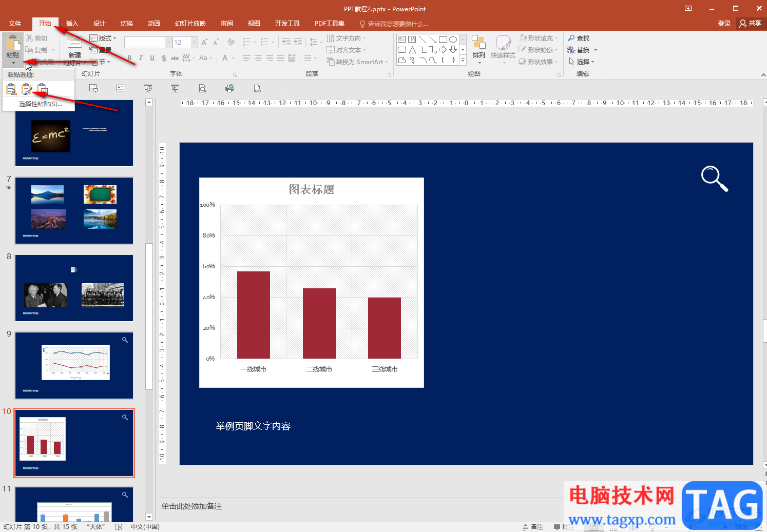Select the rectangle shape in gallery
This screenshot has width=767, height=532.
(443, 40)
